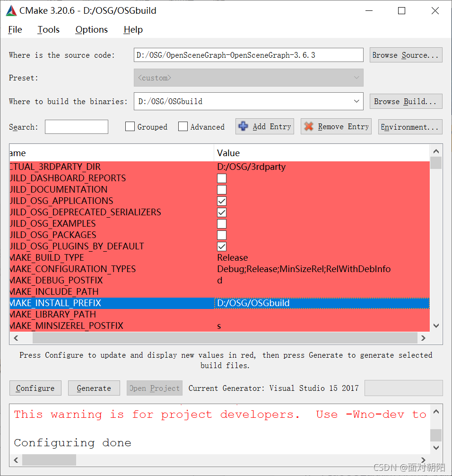
Task: Click the Configure button
Action: (35, 388)
